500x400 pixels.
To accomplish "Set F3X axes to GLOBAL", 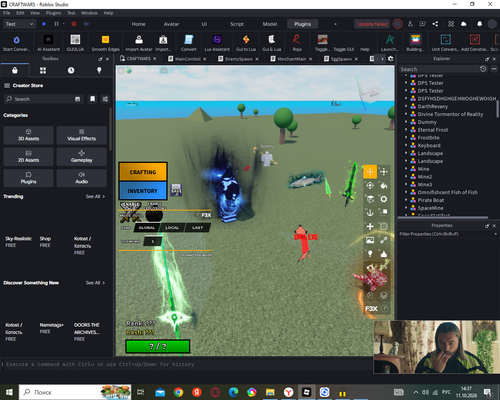I will (x=147, y=228).
